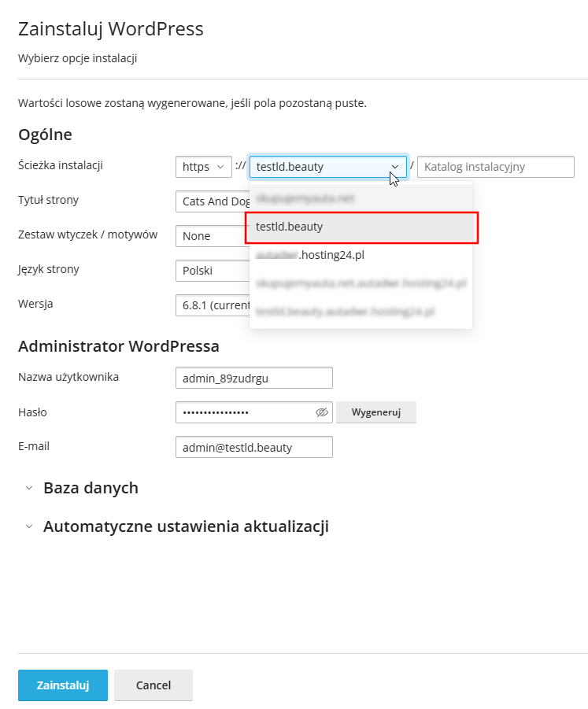The height and width of the screenshot is (709, 588).
Task: Expand the Baza danych section chevron
Action: coord(29,489)
